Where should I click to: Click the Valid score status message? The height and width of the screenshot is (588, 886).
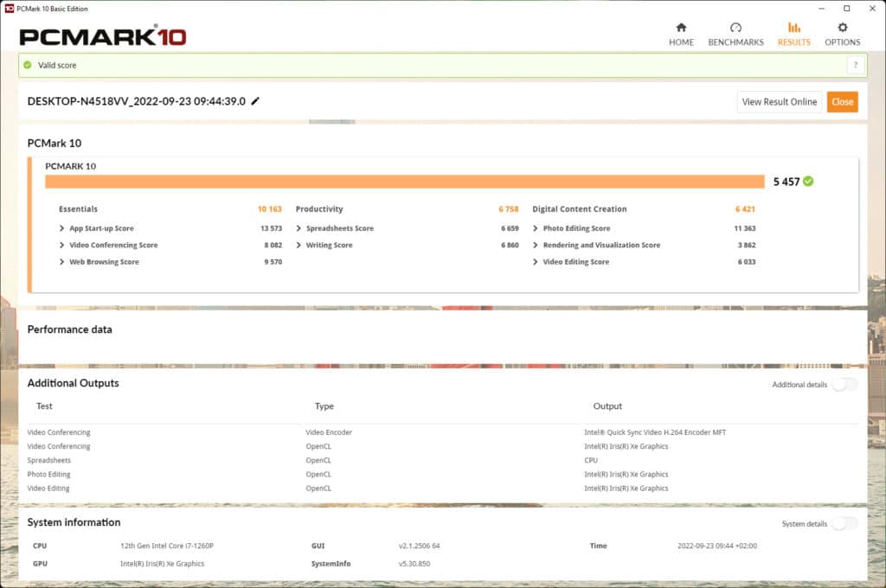pos(57,65)
